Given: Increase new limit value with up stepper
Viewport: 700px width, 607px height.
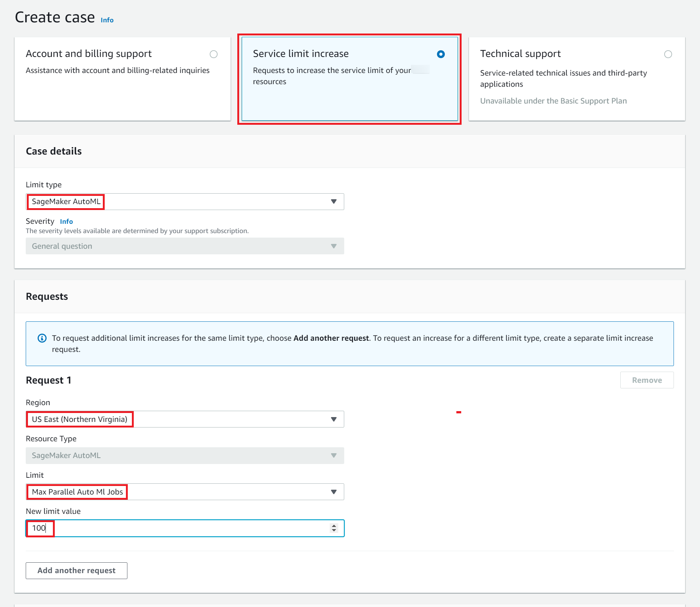Looking at the screenshot, I should [334, 525].
